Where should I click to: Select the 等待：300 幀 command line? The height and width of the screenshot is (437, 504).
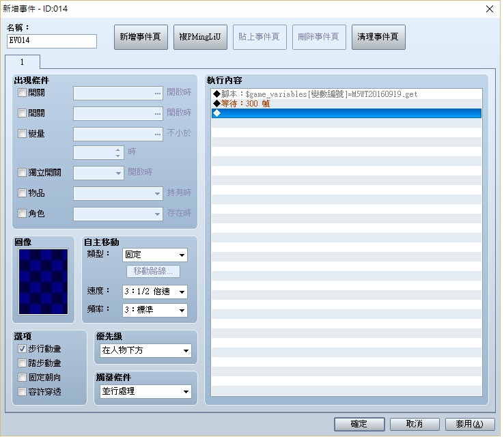click(x=346, y=104)
